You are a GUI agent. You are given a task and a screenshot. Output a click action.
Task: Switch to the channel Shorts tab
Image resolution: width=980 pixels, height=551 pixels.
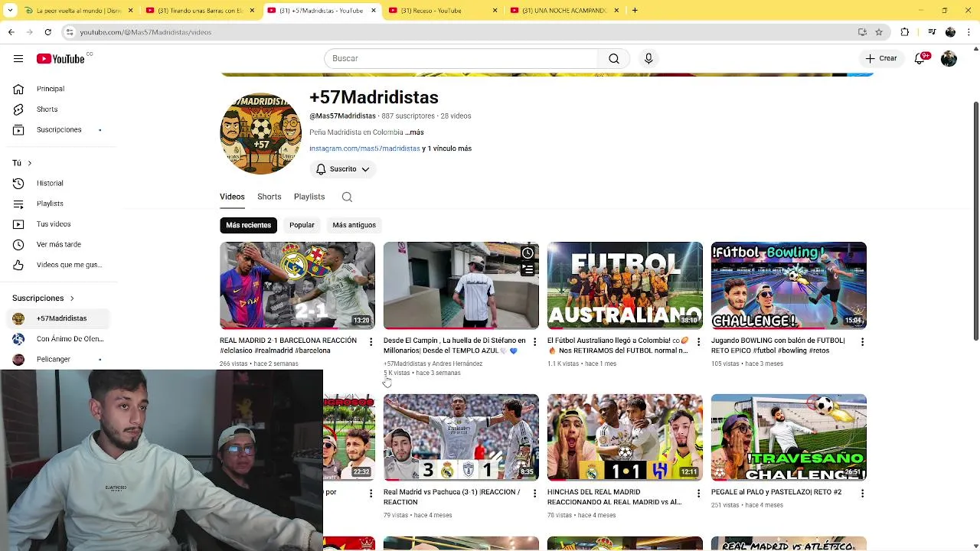point(269,197)
